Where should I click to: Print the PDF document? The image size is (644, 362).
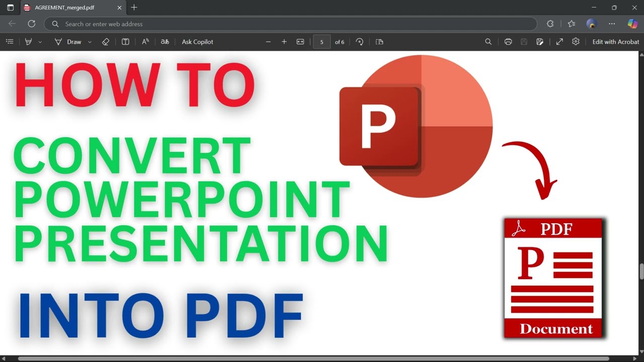point(508,42)
